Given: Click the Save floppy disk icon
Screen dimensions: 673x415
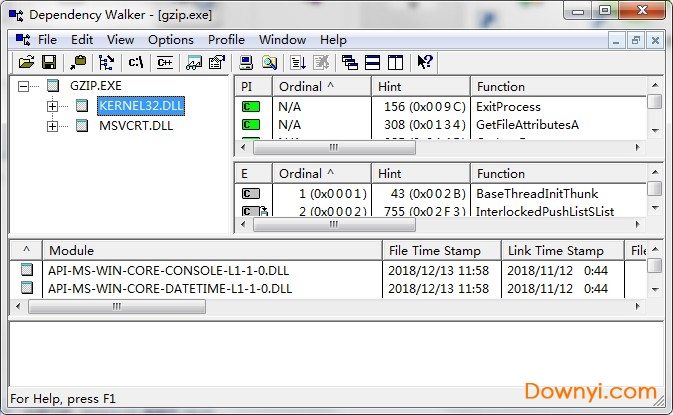Looking at the screenshot, I should click(48, 62).
